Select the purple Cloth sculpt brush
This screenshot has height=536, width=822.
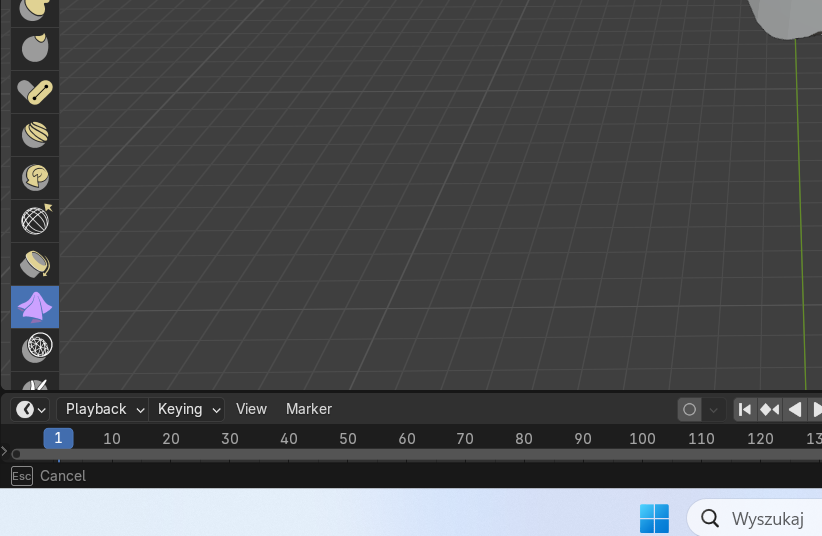35,307
